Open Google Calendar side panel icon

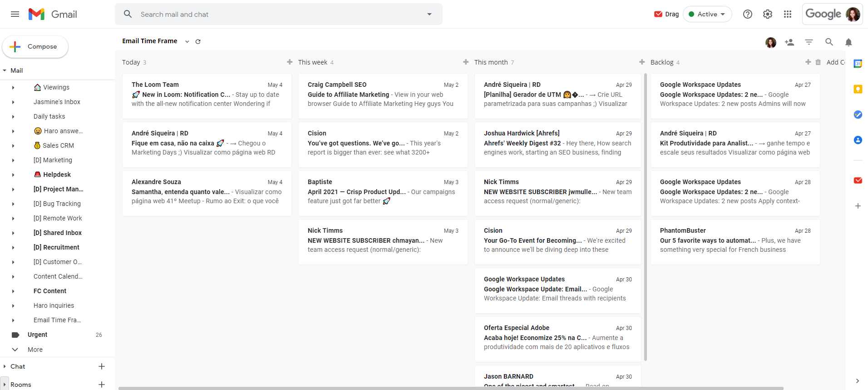point(858,64)
